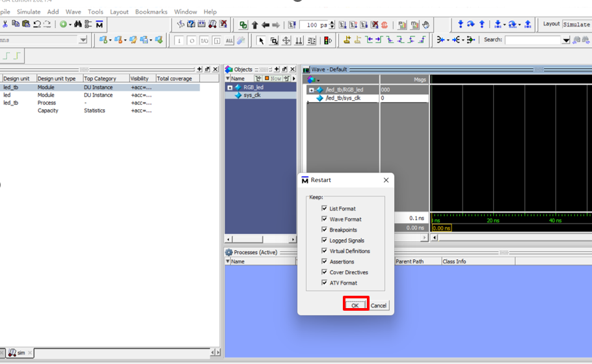Open the greyed combo box dropdown arrow
Screen dimensions: 592x364
(x=83, y=40)
